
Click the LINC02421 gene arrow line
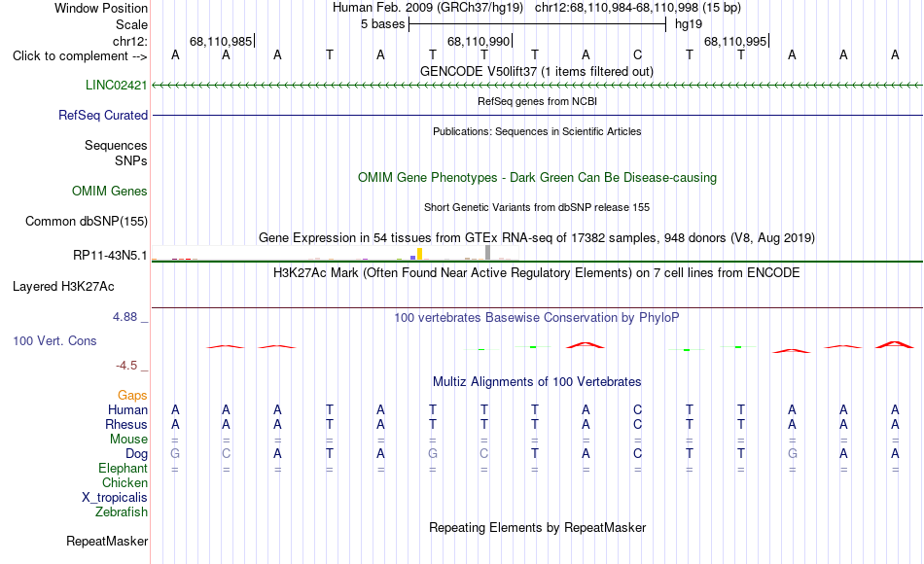tap(537, 86)
